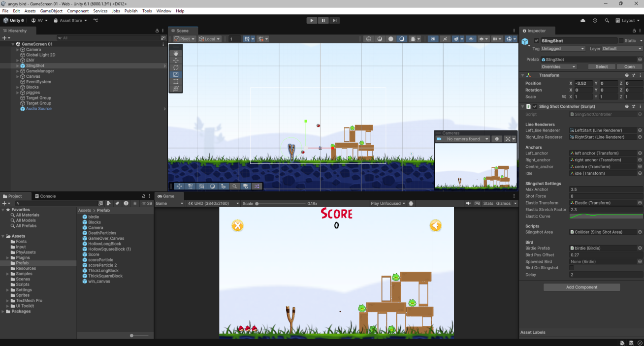Lock the Inspector panel with padlock icon
The image size is (644, 346).
click(633, 31)
